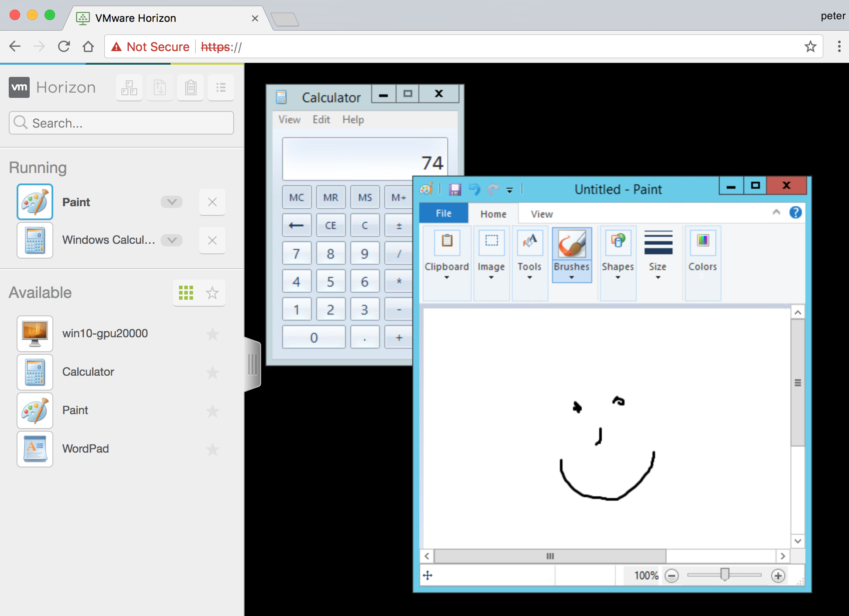Zoom out with the Paint minus button
Viewport: 849px width, 616px height.
tap(672, 576)
